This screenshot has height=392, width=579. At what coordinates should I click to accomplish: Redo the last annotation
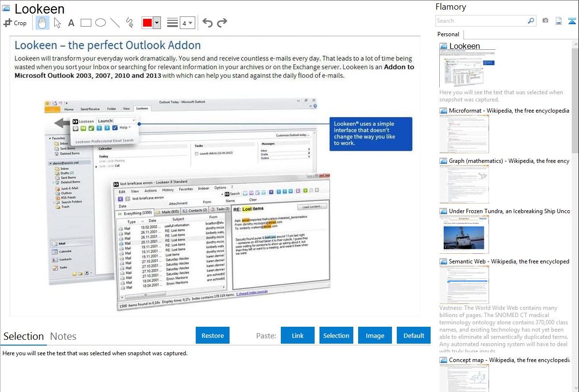click(x=222, y=23)
